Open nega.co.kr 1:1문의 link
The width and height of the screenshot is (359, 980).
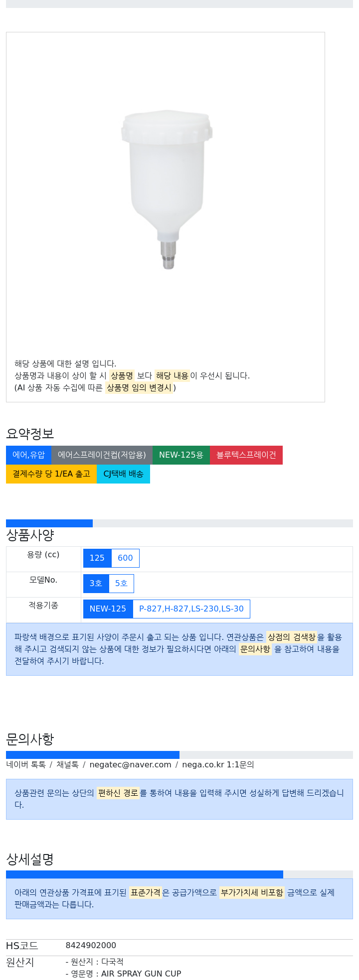click(x=218, y=765)
